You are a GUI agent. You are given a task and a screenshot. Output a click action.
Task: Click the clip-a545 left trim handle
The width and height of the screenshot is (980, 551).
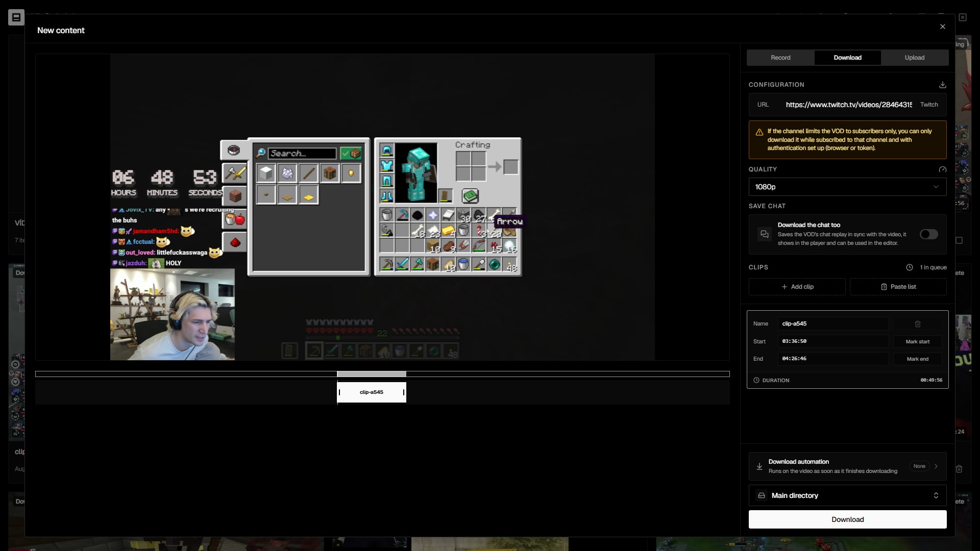point(339,392)
